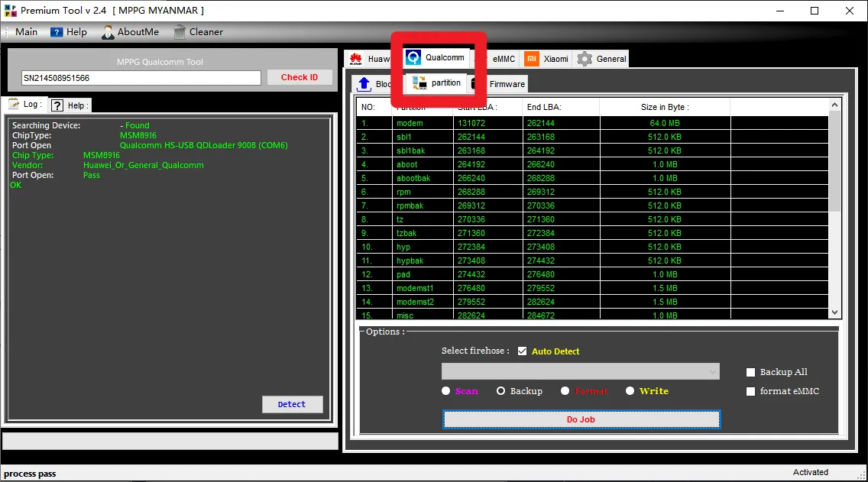This screenshot has height=482, width=868.
Task: Click the 64.0 MB size cell
Action: click(665, 123)
